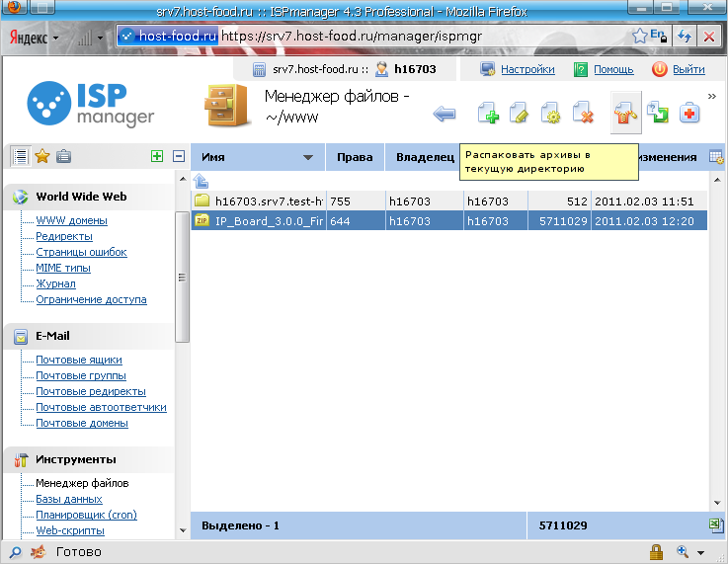This screenshot has width=728, height=564.
Task: Export list via Excel icon in status row
Action: pyautogui.click(x=716, y=525)
